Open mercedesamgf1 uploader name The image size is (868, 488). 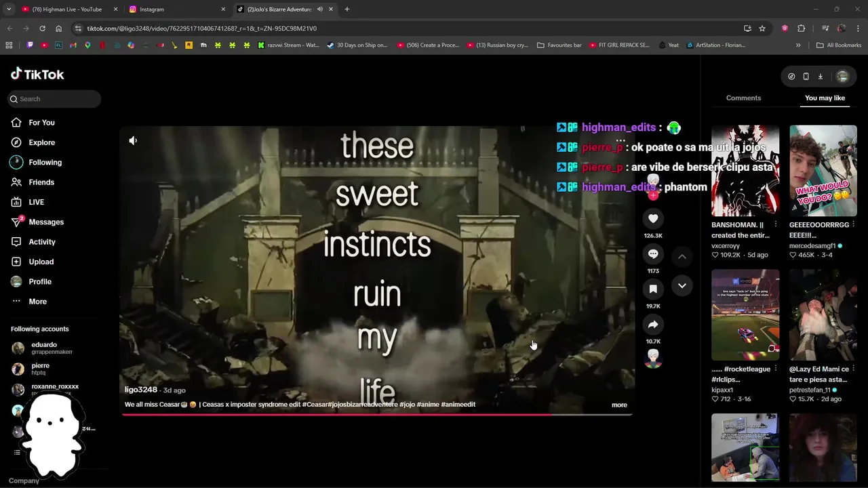click(x=812, y=246)
